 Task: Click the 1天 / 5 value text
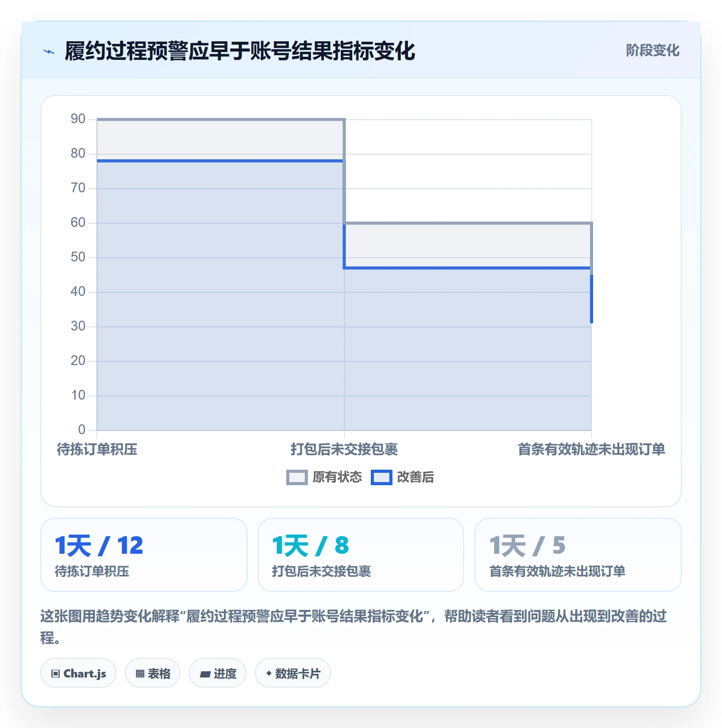(x=527, y=545)
